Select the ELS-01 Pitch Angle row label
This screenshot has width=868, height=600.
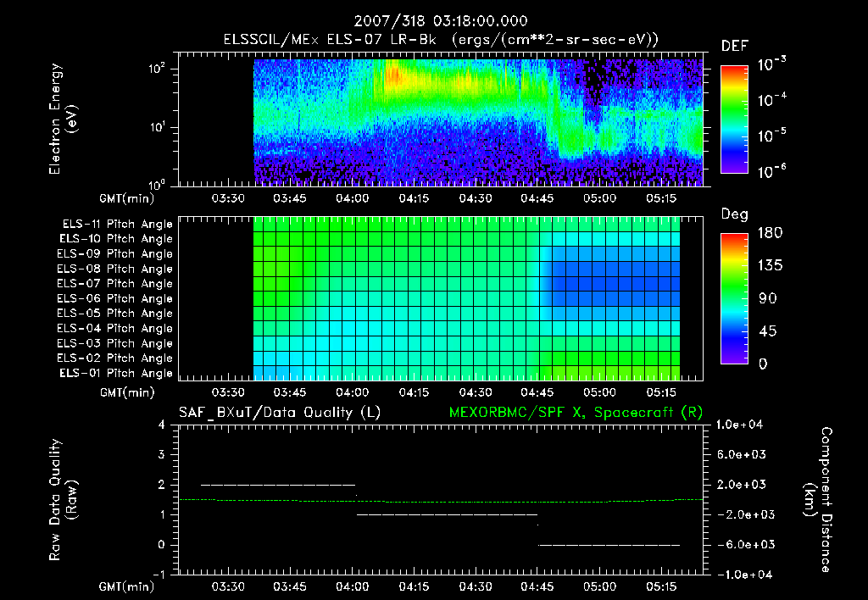pos(116,373)
